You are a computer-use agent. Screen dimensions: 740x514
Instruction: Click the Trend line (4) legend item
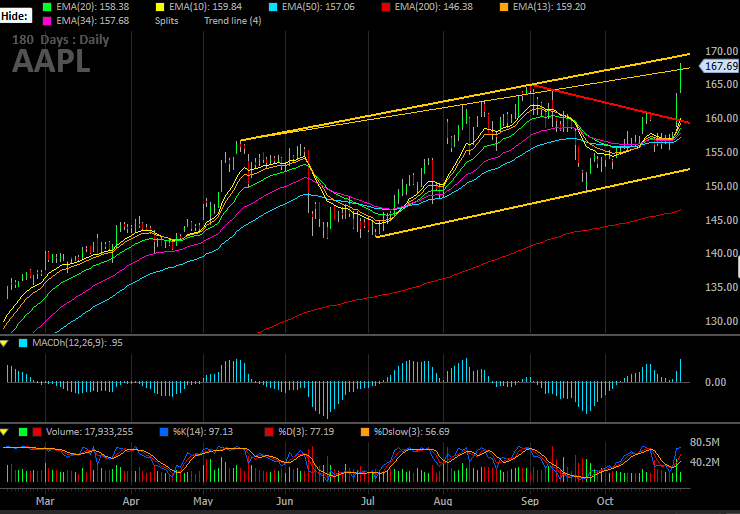click(233, 21)
